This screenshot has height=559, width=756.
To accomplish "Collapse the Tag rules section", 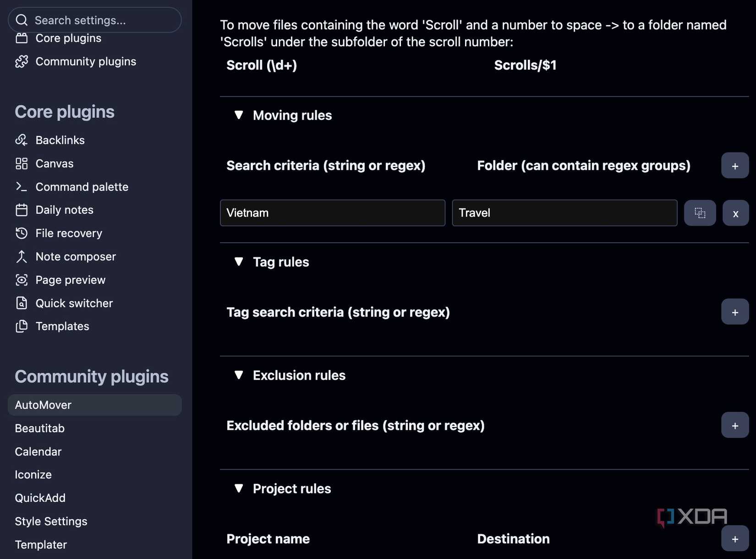I will pos(239,261).
